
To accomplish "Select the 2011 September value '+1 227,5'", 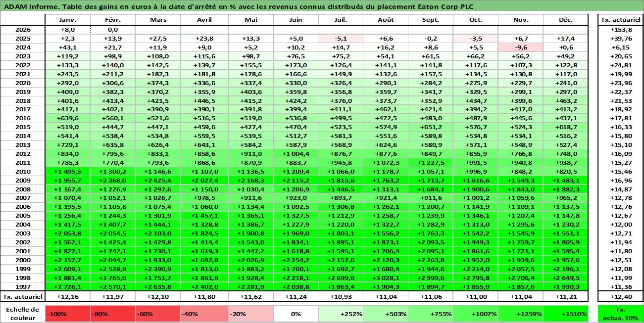I will coord(431,163).
